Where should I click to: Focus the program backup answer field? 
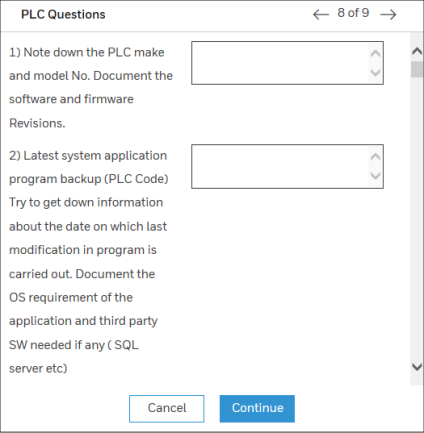[x=287, y=166]
